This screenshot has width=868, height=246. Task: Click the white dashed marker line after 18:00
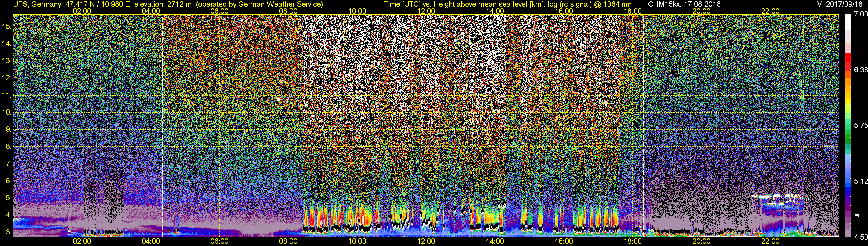pyautogui.click(x=643, y=125)
